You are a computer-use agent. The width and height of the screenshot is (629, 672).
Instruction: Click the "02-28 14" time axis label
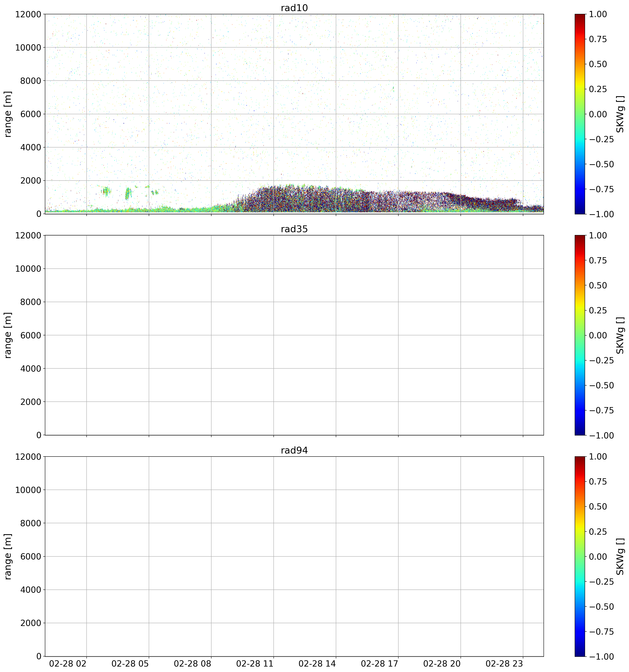tap(317, 664)
